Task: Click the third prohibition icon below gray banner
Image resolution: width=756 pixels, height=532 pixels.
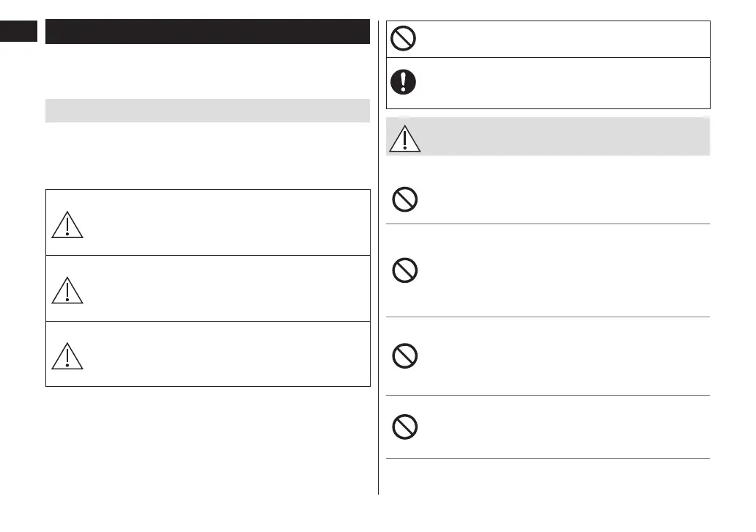Action: click(x=405, y=357)
